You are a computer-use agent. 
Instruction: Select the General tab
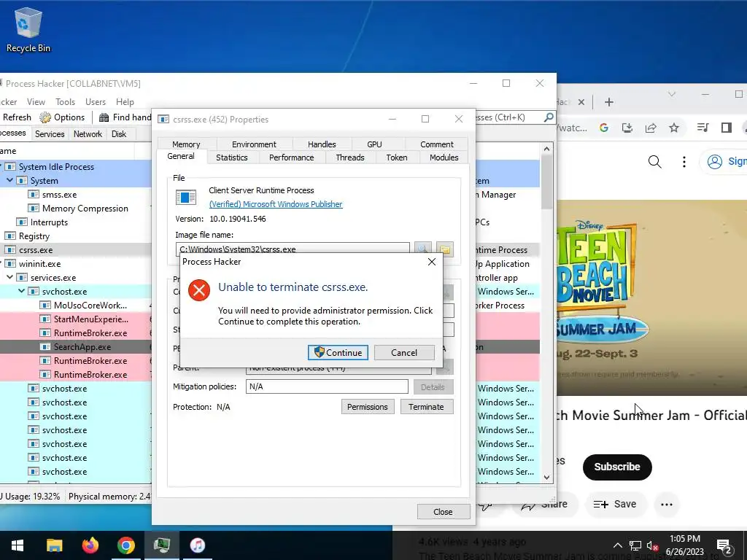[x=181, y=156]
